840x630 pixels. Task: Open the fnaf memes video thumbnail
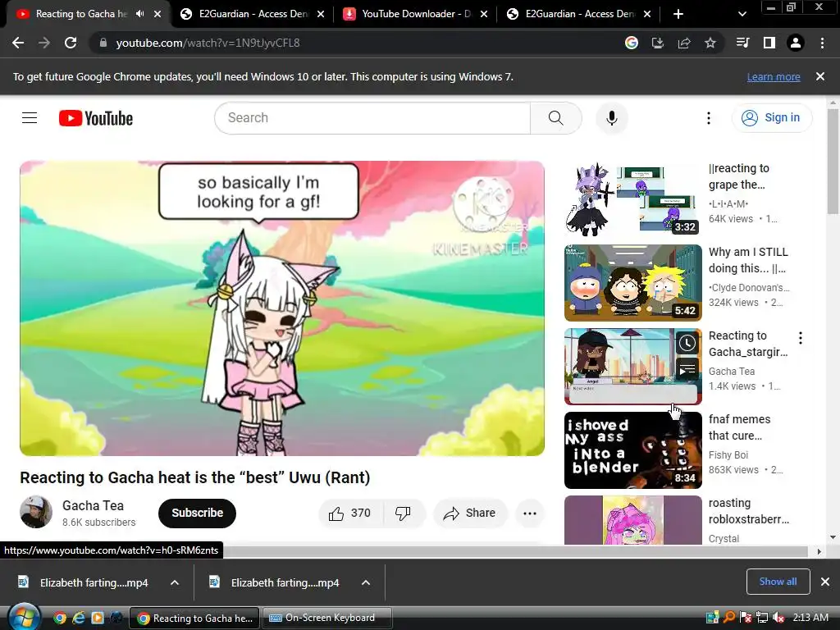pyautogui.click(x=632, y=450)
